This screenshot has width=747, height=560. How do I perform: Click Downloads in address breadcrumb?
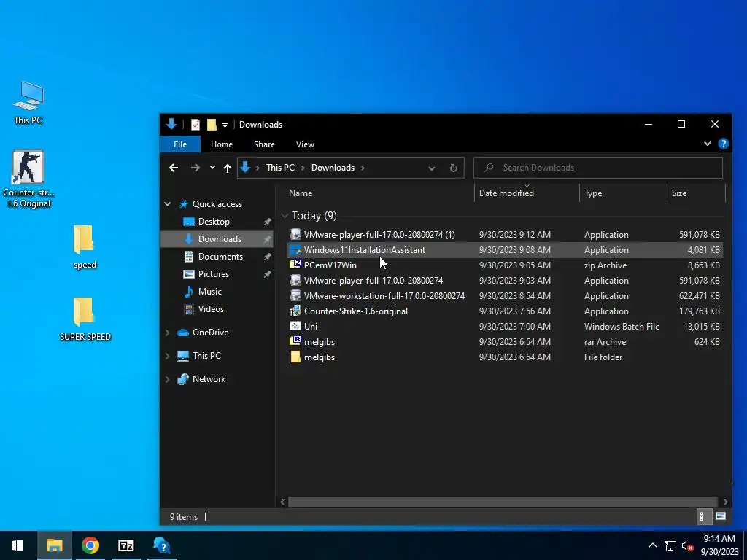333,168
